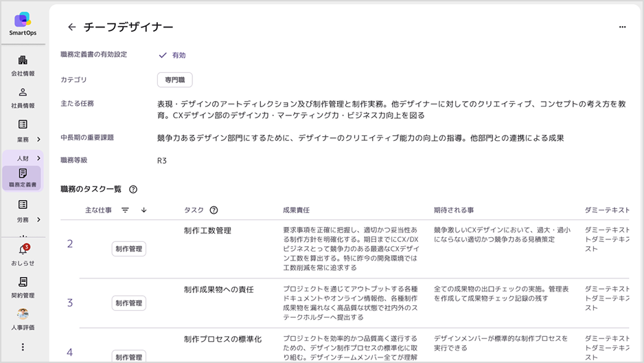The width and height of the screenshot is (644, 363).
Task: Select task 制作プロセスの標準化
Action: (x=222, y=339)
